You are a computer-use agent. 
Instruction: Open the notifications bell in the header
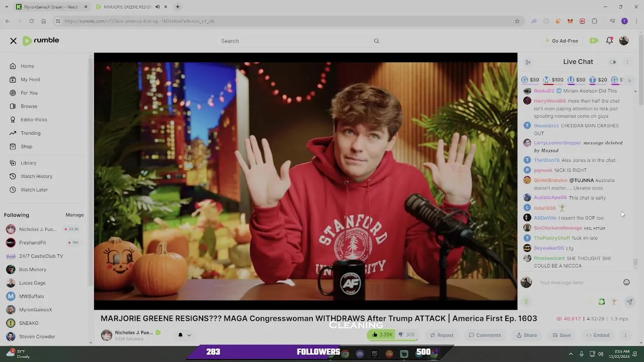609,41
